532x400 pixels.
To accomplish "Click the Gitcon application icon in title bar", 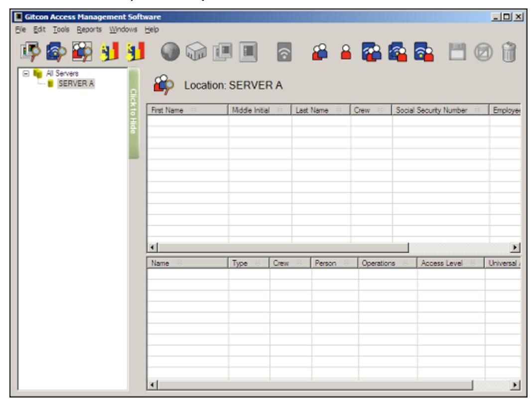I will [x=18, y=16].
